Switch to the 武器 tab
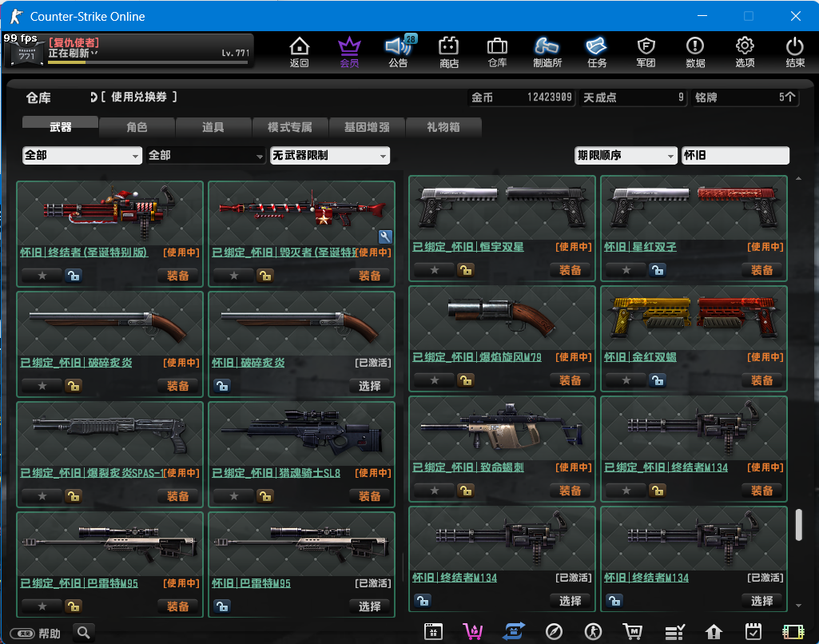 (60, 127)
